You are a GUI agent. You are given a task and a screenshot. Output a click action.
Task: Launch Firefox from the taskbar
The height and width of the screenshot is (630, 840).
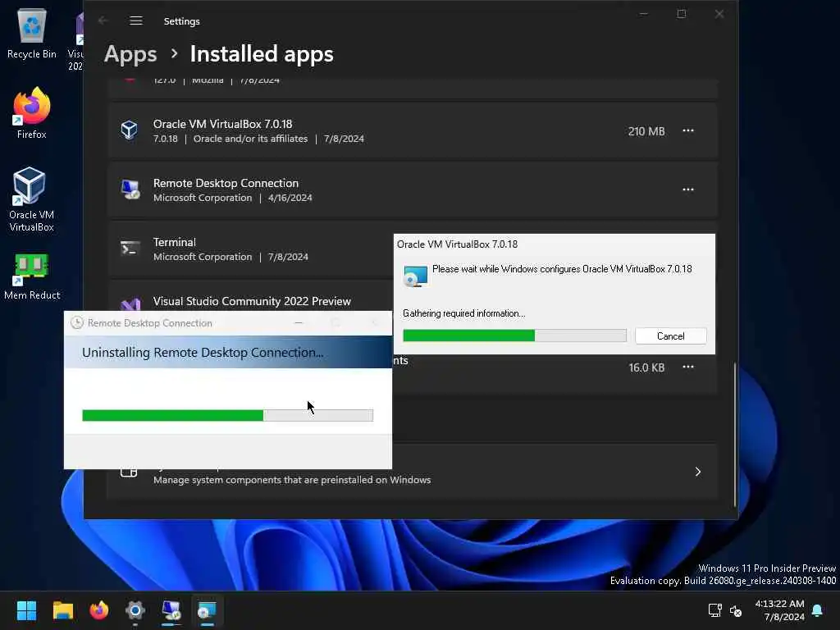pos(98,610)
